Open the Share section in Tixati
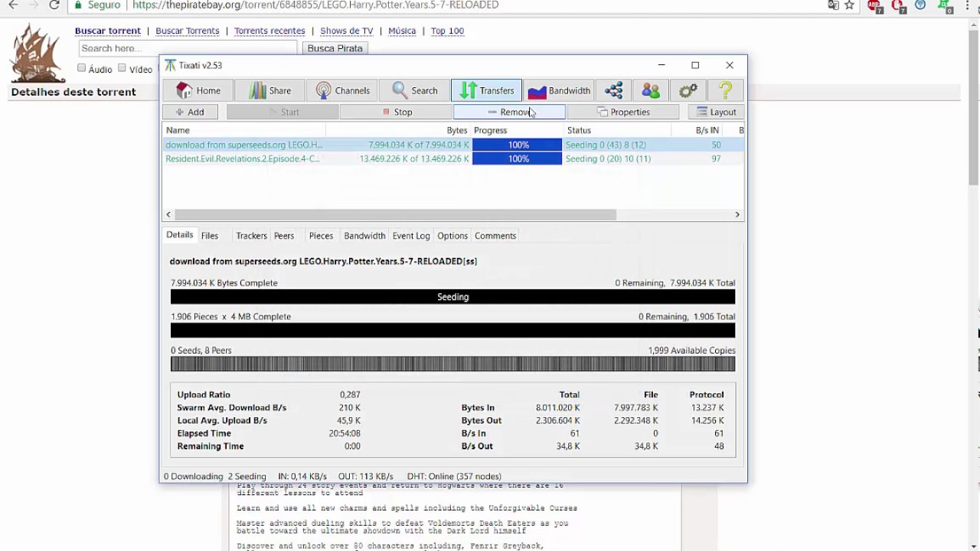980x551 pixels. point(269,90)
